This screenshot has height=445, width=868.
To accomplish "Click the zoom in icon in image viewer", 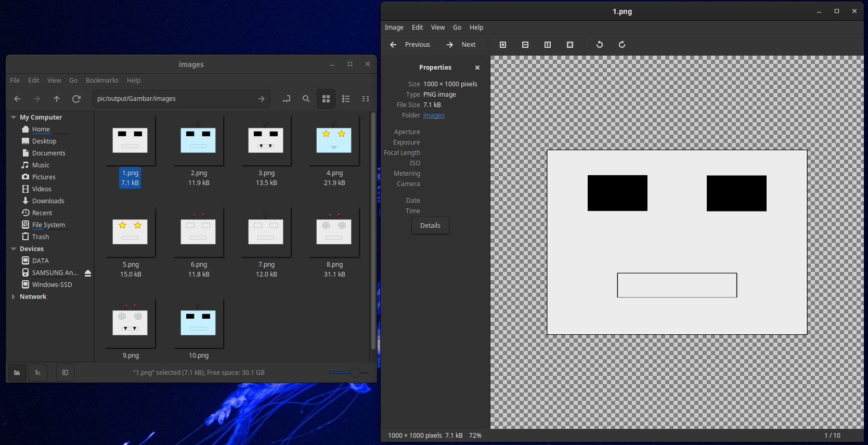I will pos(503,45).
